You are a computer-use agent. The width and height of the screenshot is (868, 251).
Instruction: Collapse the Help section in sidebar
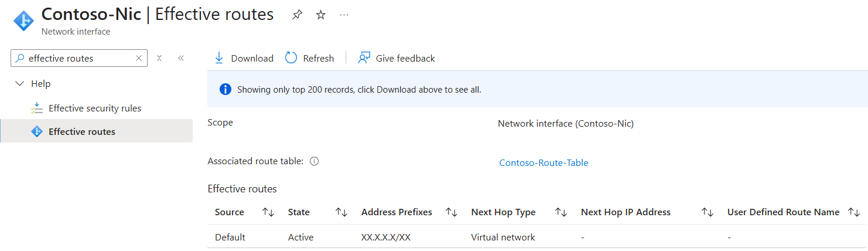(x=19, y=84)
